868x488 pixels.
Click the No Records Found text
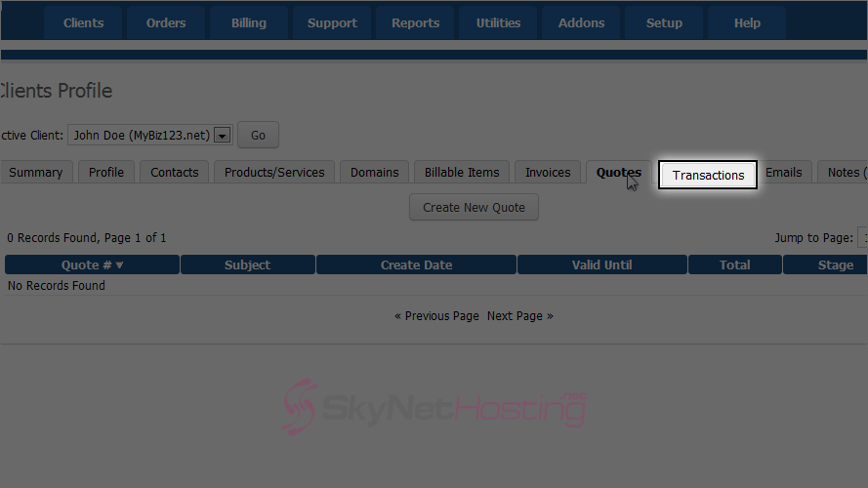coord(56,286)
